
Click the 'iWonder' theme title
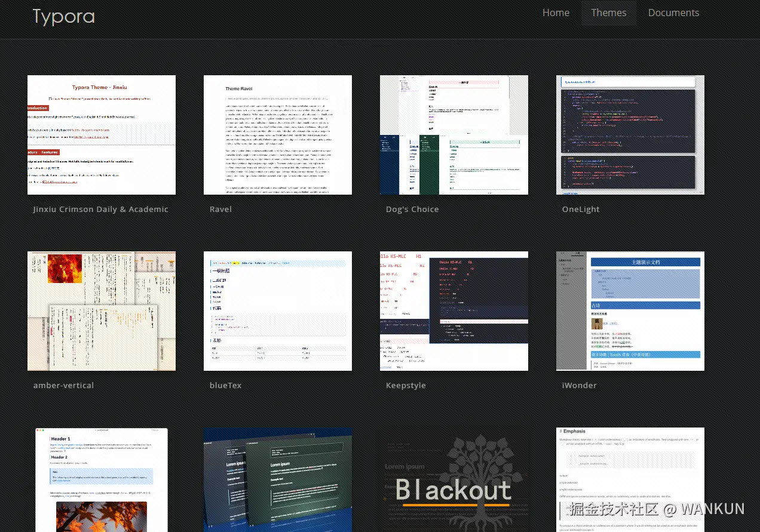(x=580, y=385)
